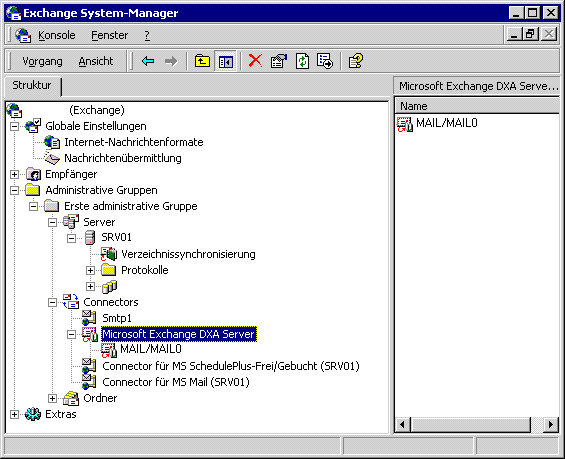
Task: Expand the Extras node
Action: click(x=14, y=414)
